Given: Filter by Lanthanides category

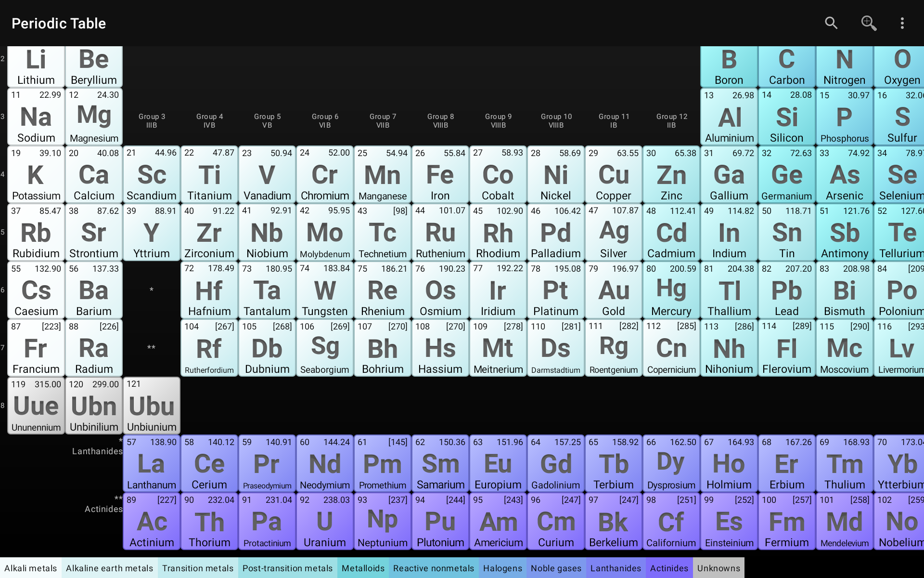Looking at the screenshot, I should coord(616,568).
